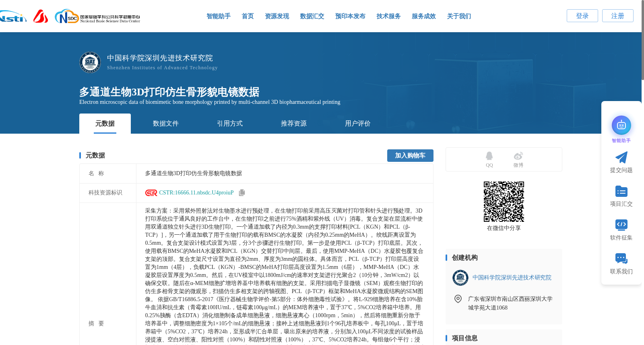
Task: Click the address 广东省深圳市南山区西丽深圳大学城学苑大道1068
Action: coord(510,303)
